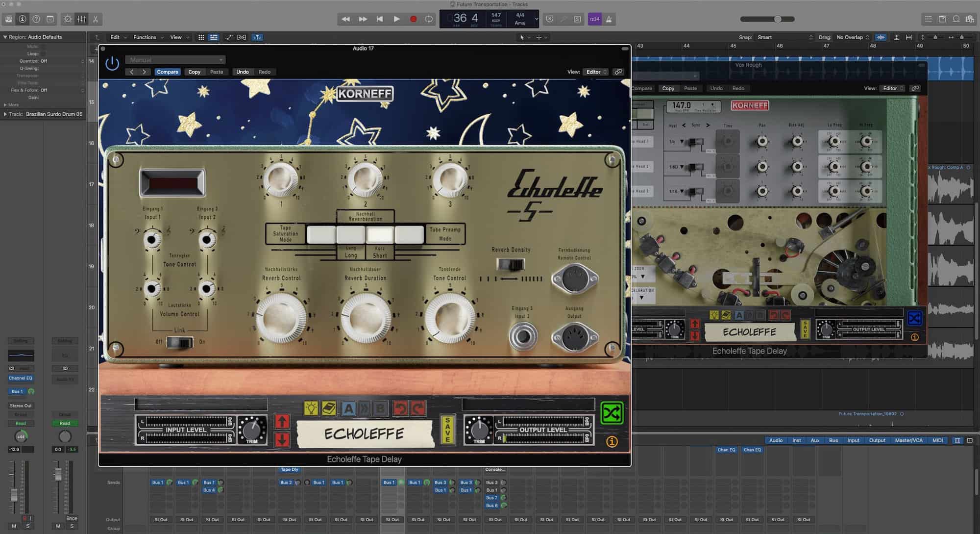Collapse the Region Audio Defaults disclosure triangle
Image resolution: width=980 pixels, height=534 pixels.
coord(5,37)
